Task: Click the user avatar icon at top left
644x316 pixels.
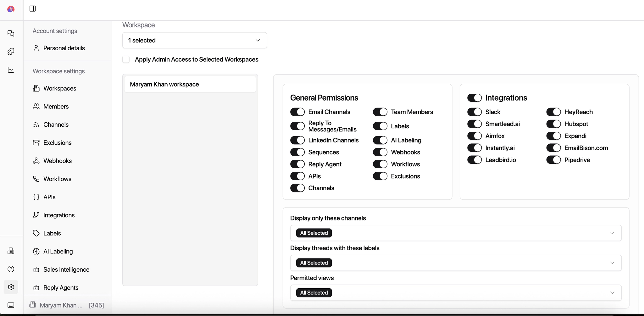Action: click(11, 9)
